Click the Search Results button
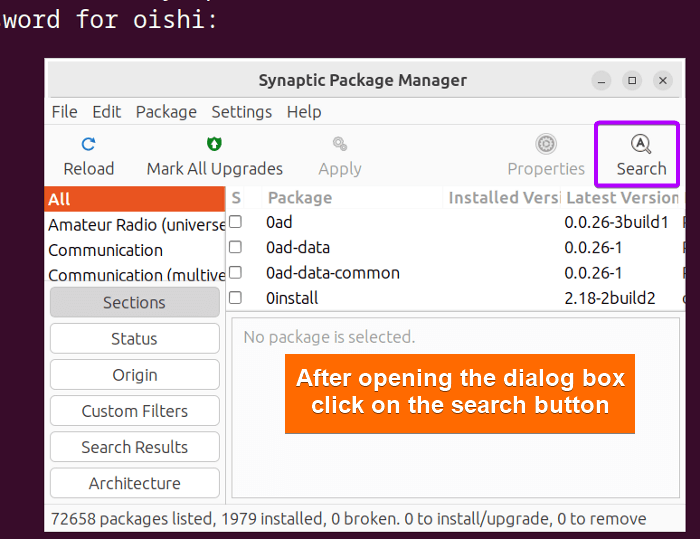This screenshot has height=539, width=700. [135, 447]
